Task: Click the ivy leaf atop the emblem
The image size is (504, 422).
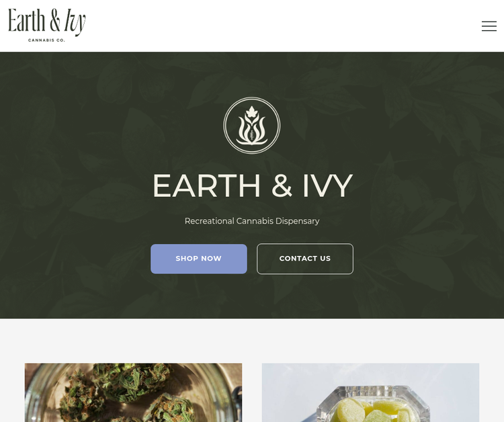Action: (x=252, y=113)
